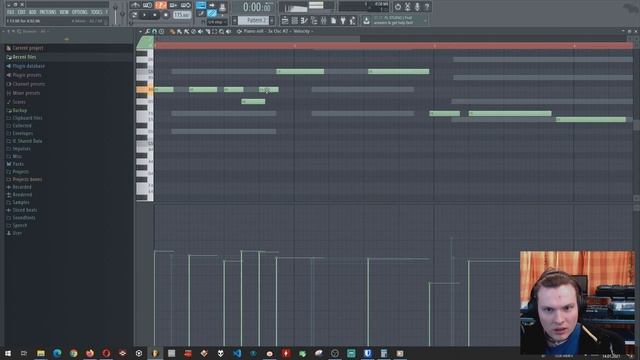This screenshot has height=360, width=640.
Task: Arm the record button
Action: tap(165, 15)
